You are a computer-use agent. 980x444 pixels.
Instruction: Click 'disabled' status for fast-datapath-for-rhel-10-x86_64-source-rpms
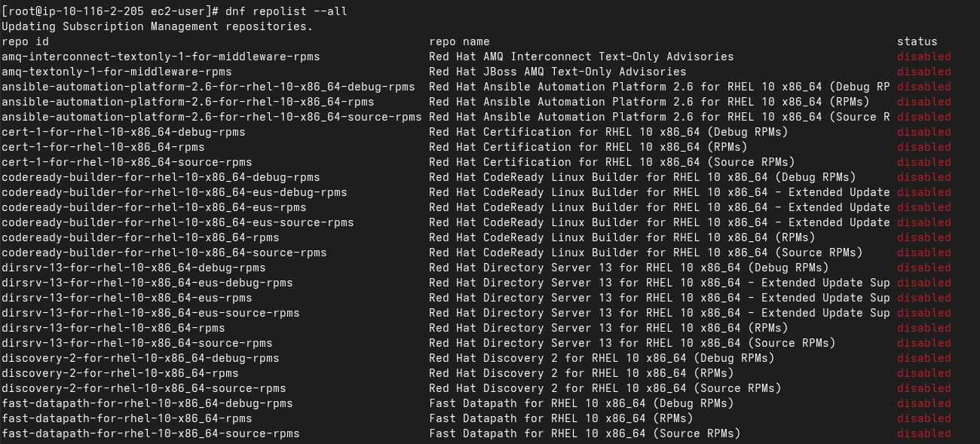click(923, 433)
